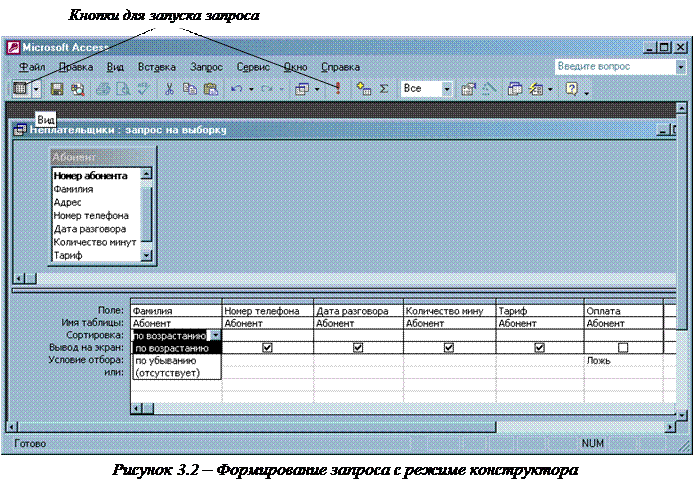Viewport: 693px width, 497px height.
Task: Open the Query Type dropdown arrow
Action: pyautogui.click(x=317, y=89)
